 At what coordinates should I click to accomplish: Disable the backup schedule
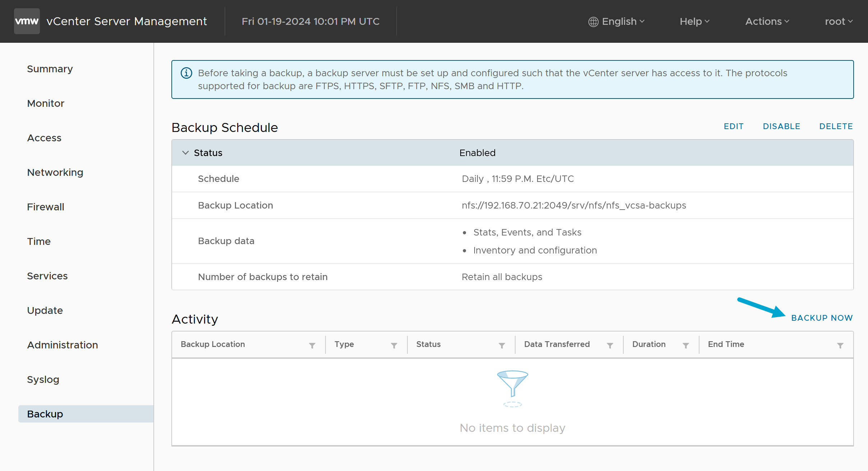pos(781,126)
